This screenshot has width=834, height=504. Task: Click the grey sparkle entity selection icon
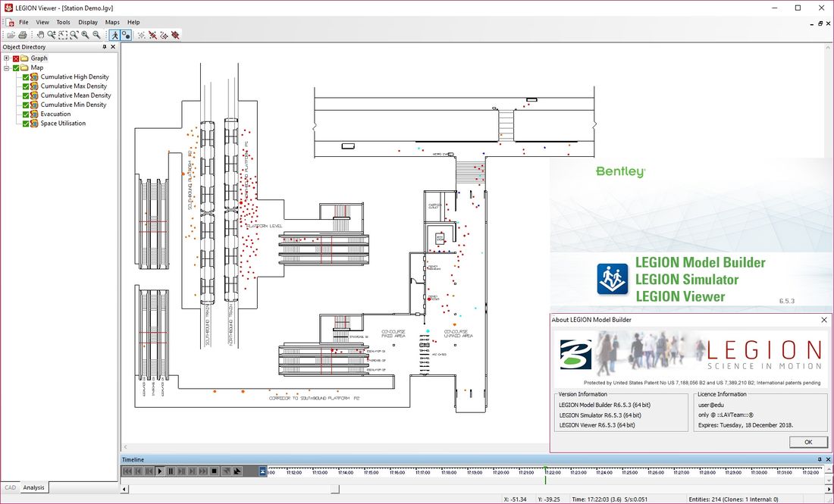pos(141,35)
